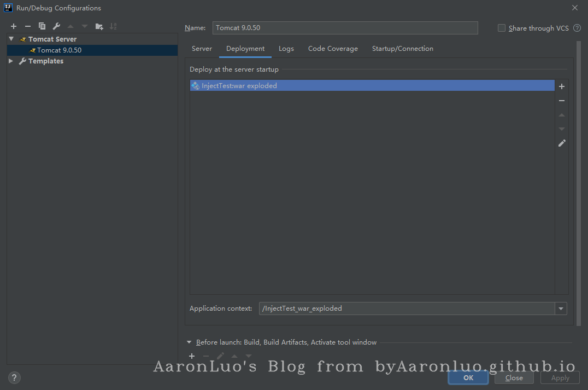Switch to the Code Coverage tab
Viewport: 588px width, 390px height.
[x=333, y=49]
